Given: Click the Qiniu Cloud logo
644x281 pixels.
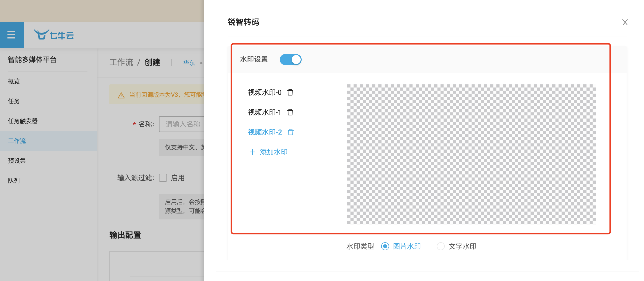Looking at the screenshot, I should click(54, 35).
